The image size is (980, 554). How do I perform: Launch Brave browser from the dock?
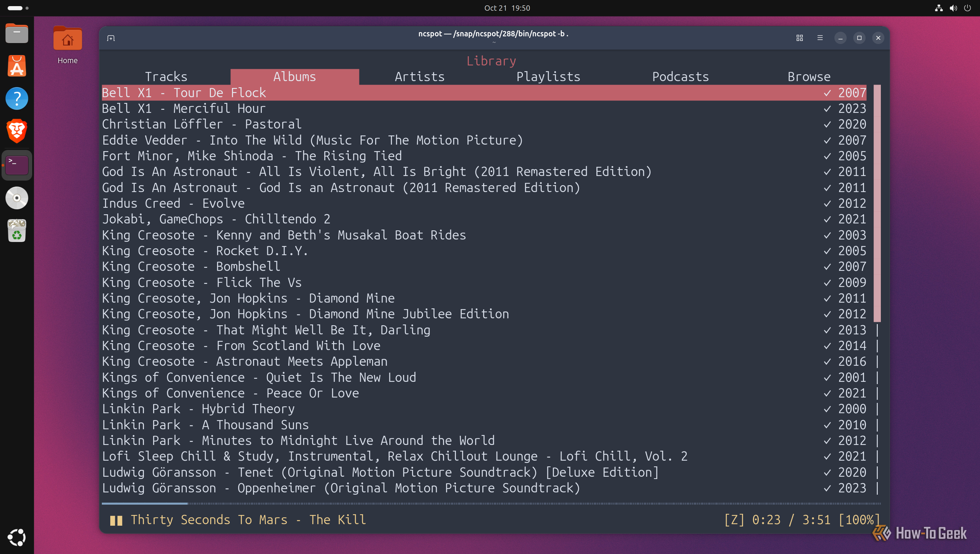17,131
